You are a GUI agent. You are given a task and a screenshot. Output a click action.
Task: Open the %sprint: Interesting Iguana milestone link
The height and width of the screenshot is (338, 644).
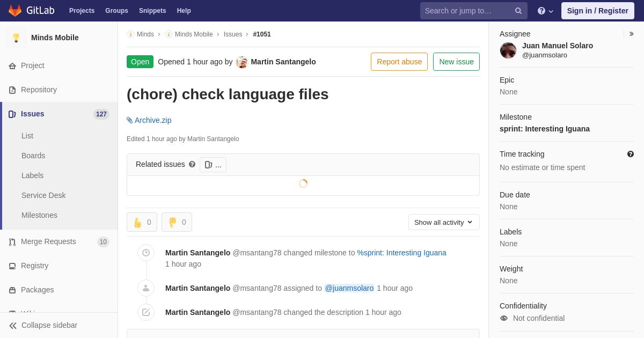tap(402, 253)
